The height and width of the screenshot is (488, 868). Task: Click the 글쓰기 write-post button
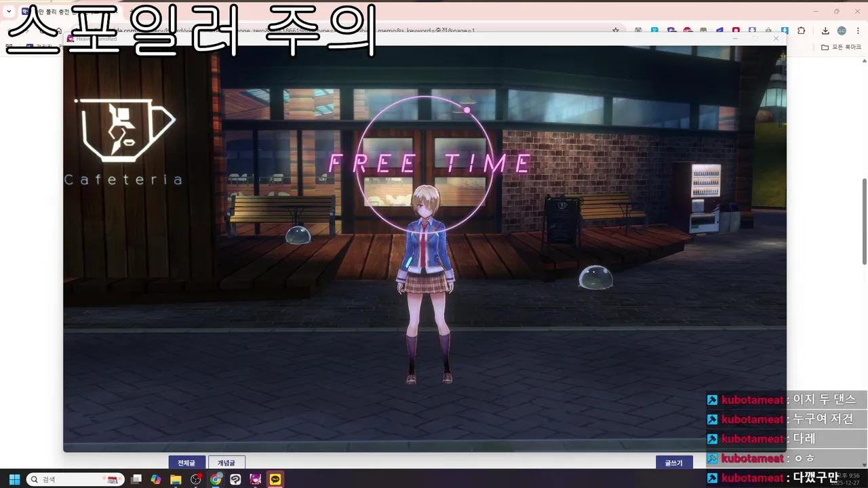tap(674, 463)
